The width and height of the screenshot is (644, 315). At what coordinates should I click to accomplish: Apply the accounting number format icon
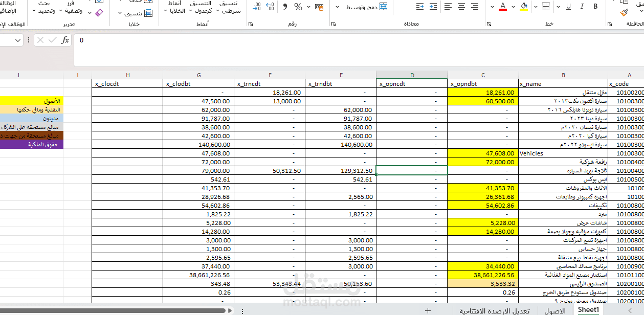click(320, 7)
